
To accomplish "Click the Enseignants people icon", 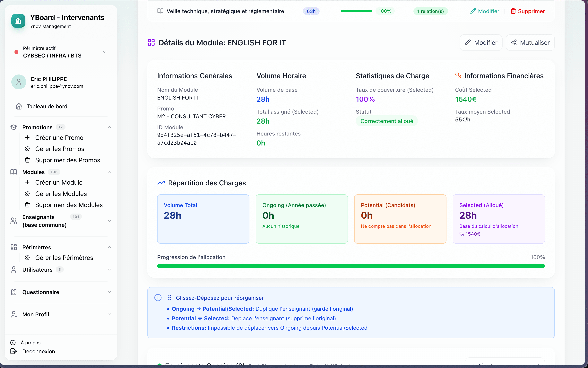I will (x=14, y=221).
